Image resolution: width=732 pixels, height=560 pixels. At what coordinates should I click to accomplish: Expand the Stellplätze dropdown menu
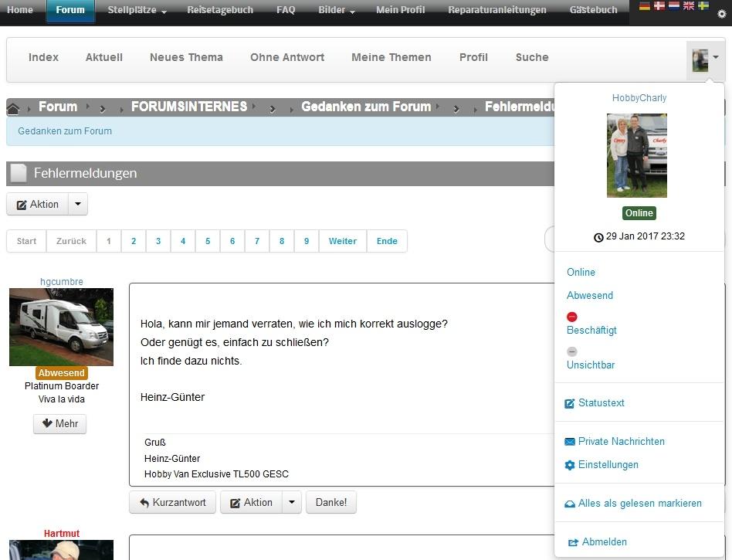tap(137, 10)
